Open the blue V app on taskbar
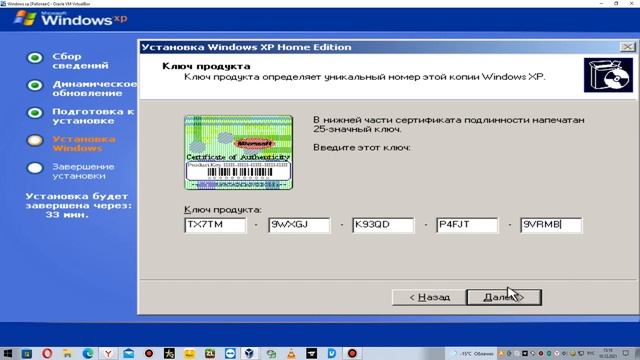640x360 pixels. pos(332,353)
